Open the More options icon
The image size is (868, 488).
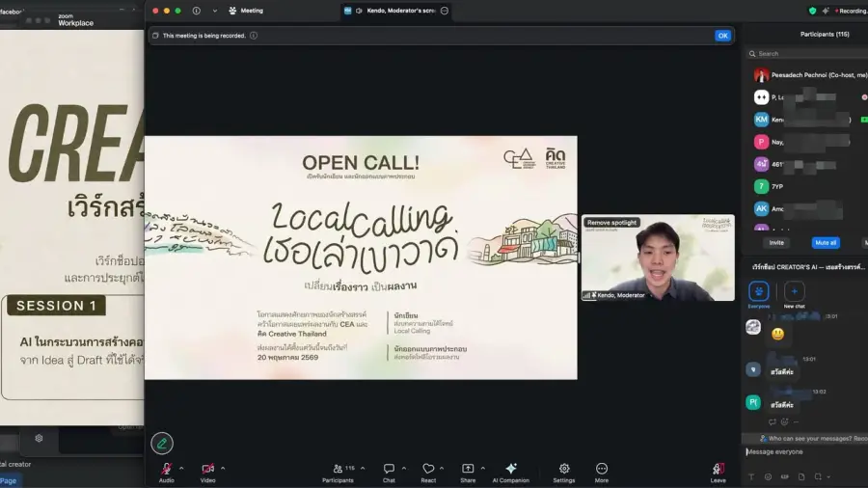coord(602,469)
